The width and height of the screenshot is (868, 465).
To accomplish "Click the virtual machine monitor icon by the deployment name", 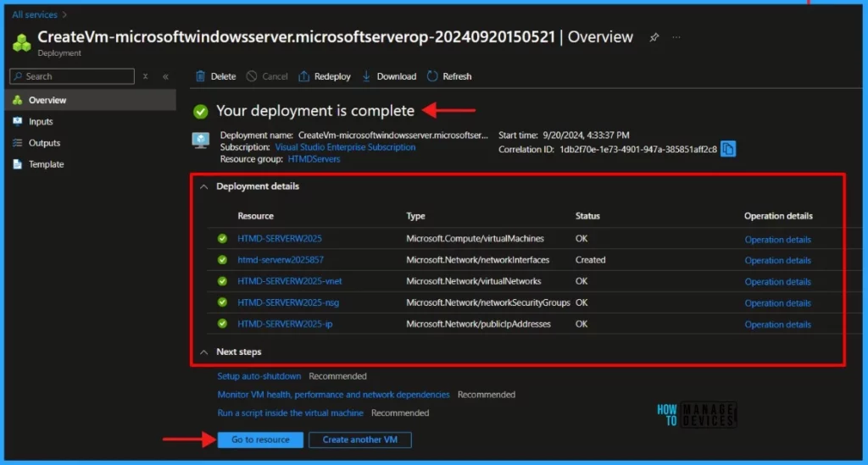I will 200,141.
